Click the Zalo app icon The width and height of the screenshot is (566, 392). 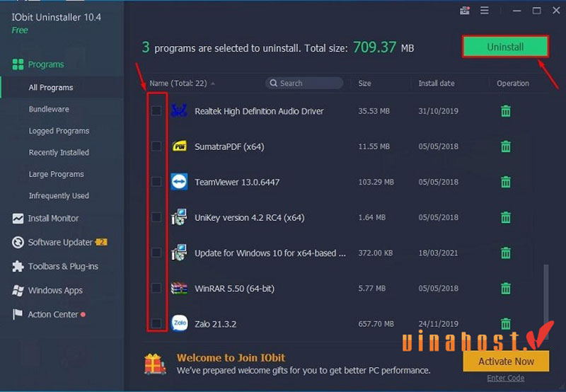click(179, 323)
